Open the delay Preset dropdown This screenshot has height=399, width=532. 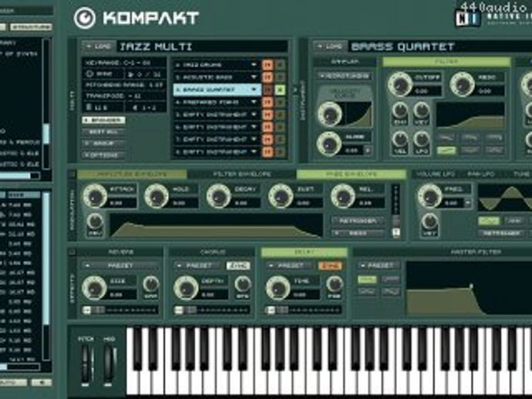coord(291,266)
